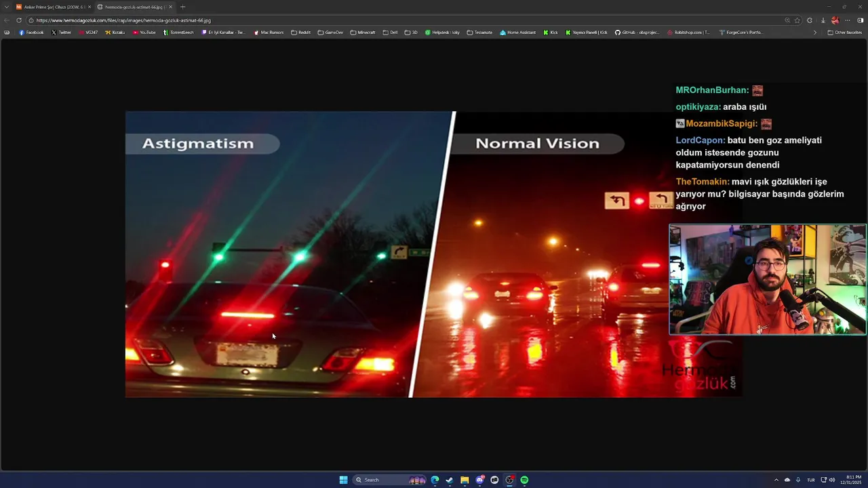Open the Home Assistant bookmark
The width and height of the screenshot is (868, 488).
point(518,33)
